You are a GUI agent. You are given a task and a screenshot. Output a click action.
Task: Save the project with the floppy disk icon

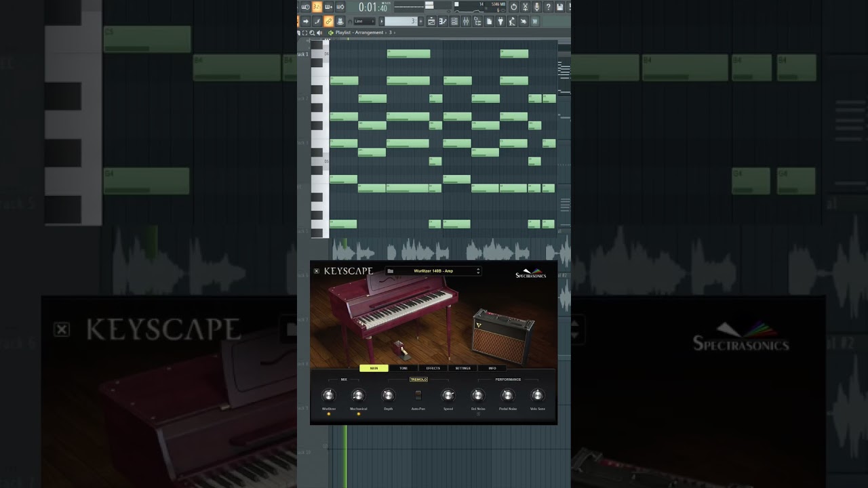tap(560, 7)
